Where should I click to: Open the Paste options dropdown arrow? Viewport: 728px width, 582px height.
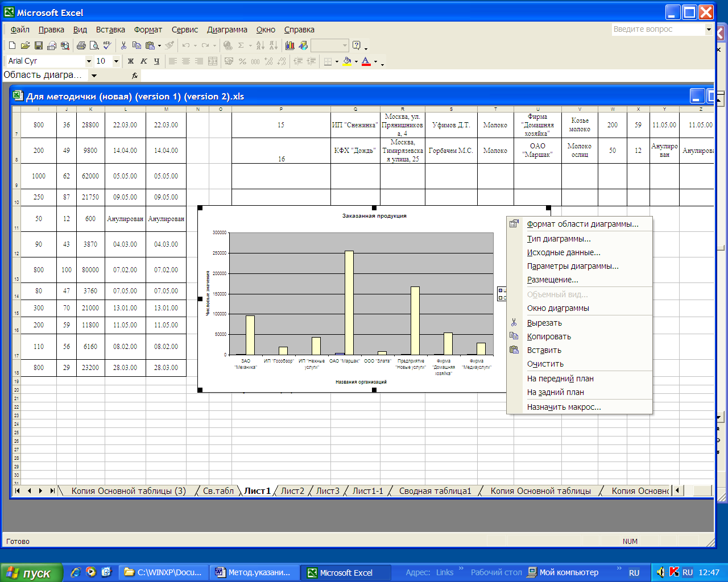click(x=159, y=45)
